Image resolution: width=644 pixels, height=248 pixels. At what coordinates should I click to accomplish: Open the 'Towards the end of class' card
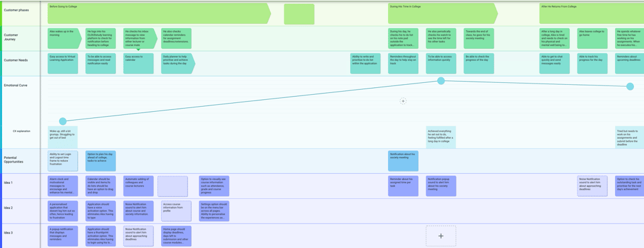click(479, 38)
